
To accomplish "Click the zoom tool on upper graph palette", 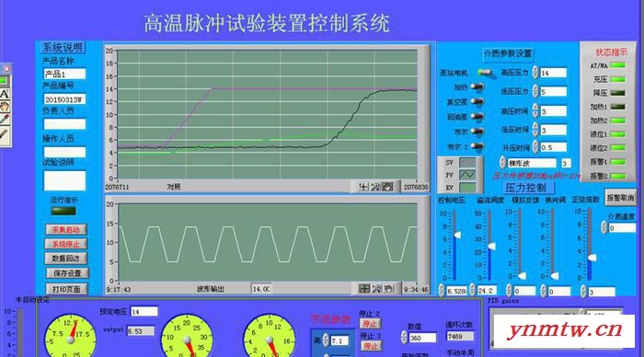I will pos(375,187).
